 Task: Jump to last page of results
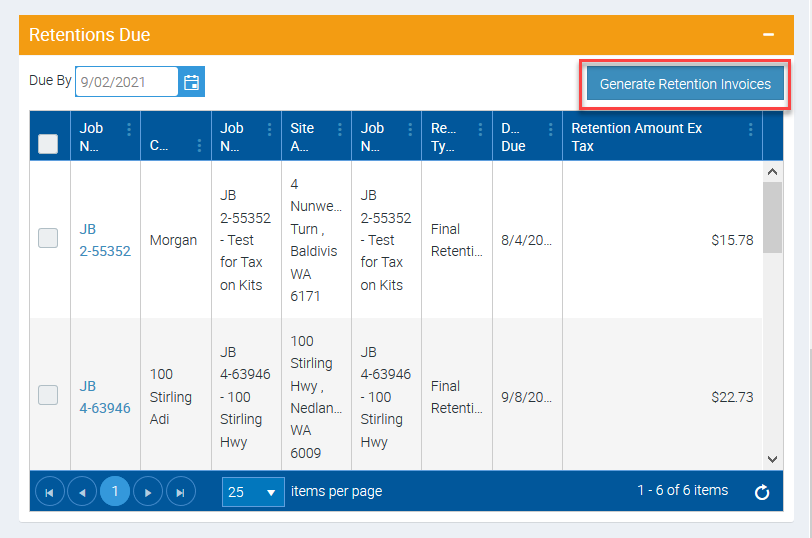(181, 492)
